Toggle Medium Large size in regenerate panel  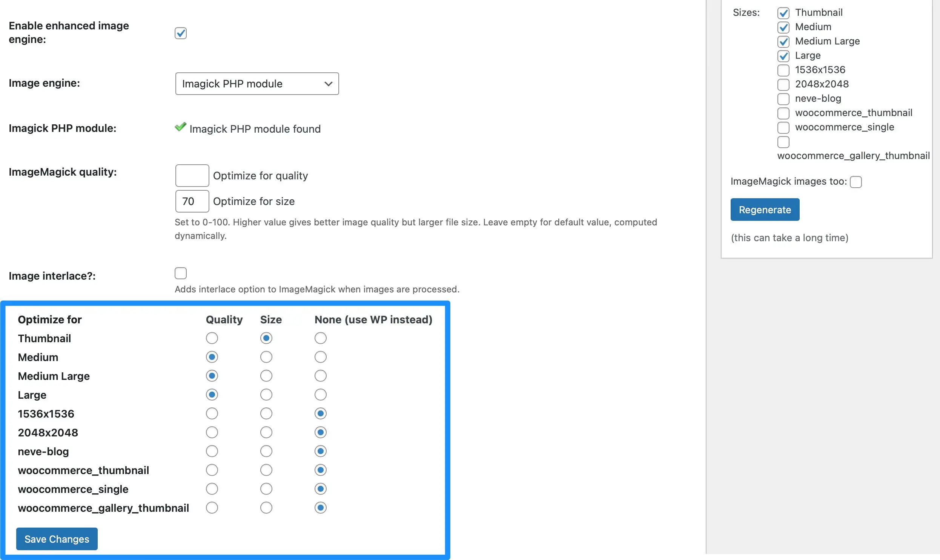pos(783,41)
